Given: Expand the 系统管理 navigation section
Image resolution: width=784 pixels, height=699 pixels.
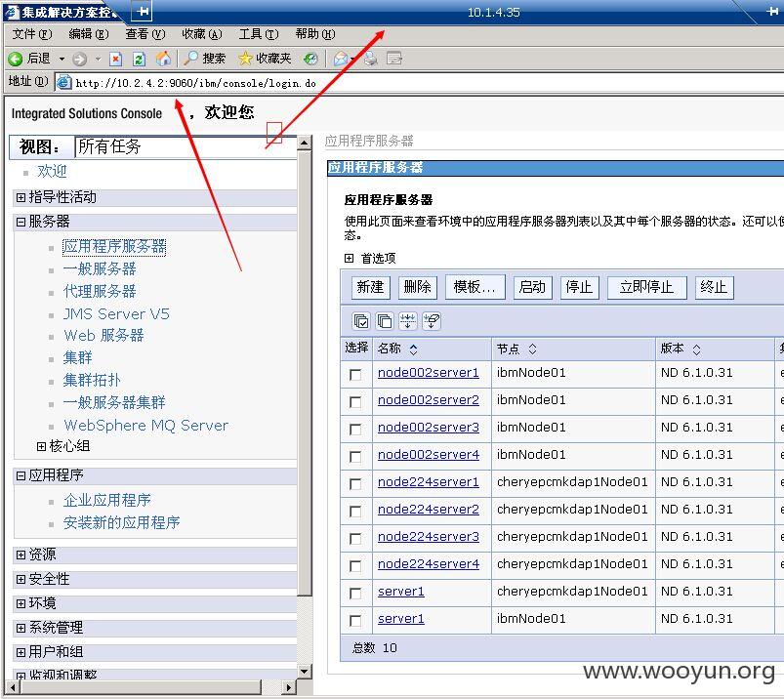Looking at the screenshot, I should pyautogui.click(x=21, y=628).
